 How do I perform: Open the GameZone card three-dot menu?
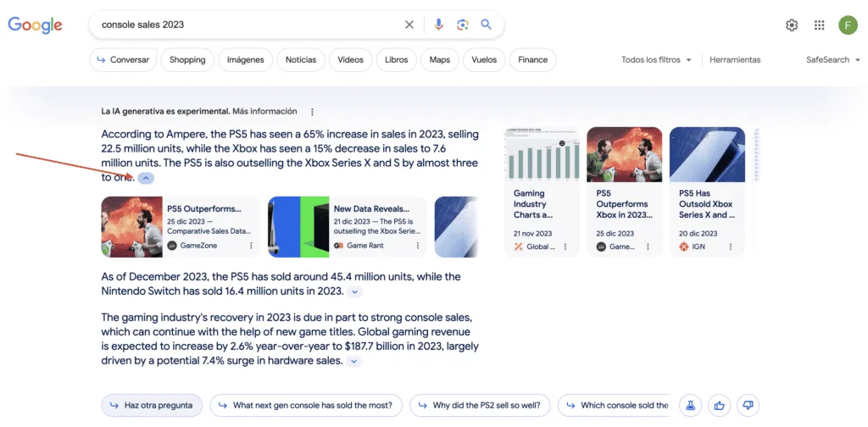pos(251,246)
